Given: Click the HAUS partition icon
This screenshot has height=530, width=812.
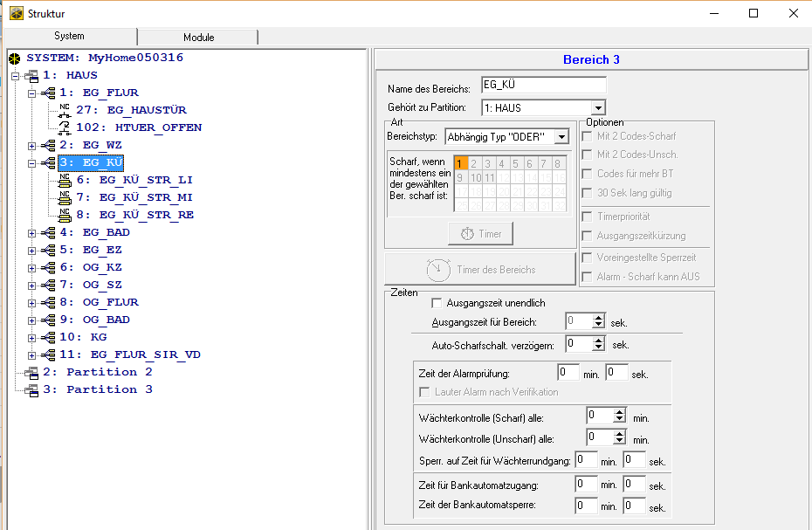Looking at the screenshot, I should [x=31, y=75].
